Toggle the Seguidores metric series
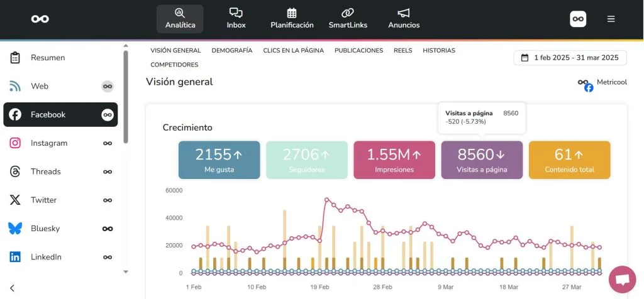Viewport: 644px width, 299px height. pos(306,160)
